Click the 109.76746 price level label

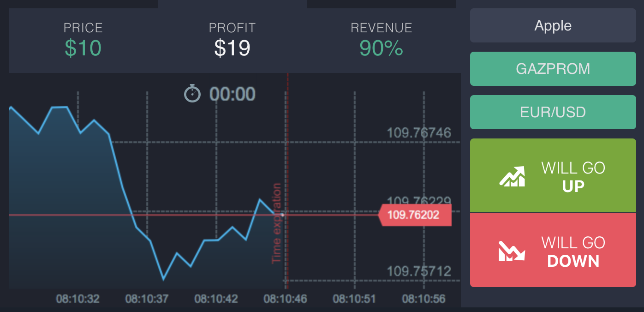pos(418,133)
